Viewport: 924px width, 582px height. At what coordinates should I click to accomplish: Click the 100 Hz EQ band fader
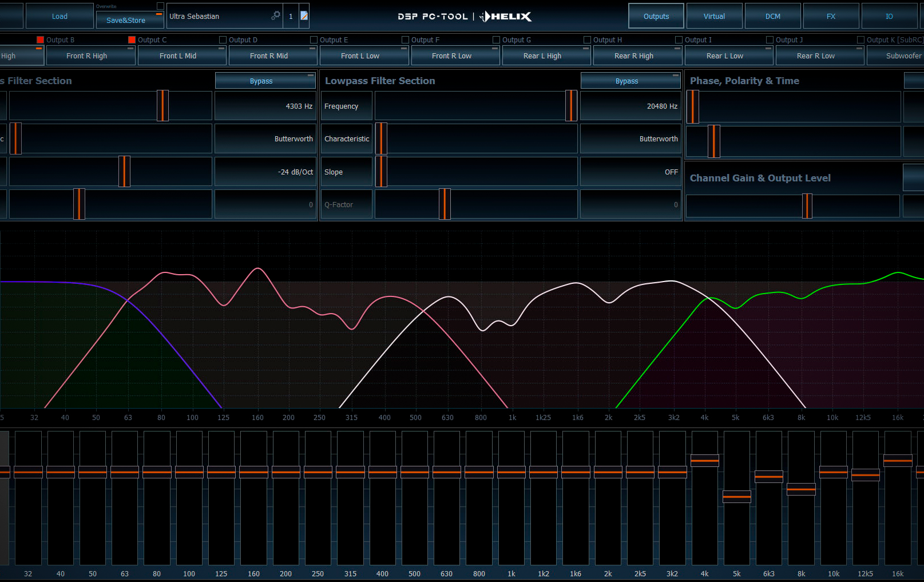click(189, 472)
